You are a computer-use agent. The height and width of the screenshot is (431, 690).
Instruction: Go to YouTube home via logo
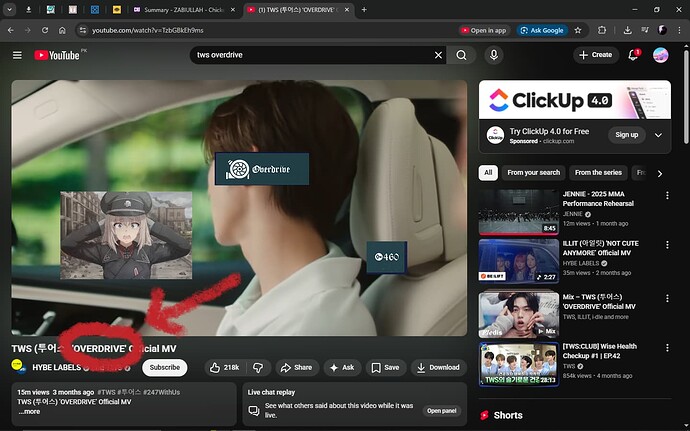[x=56, y=55]
